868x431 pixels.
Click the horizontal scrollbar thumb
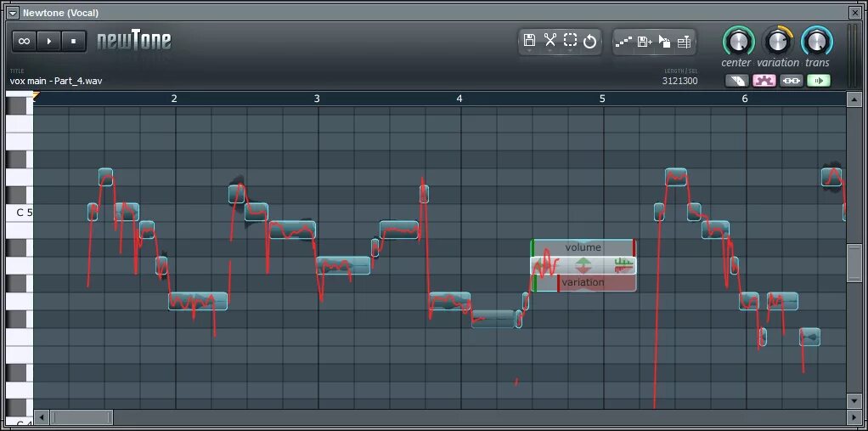click(x=82, y=417)
